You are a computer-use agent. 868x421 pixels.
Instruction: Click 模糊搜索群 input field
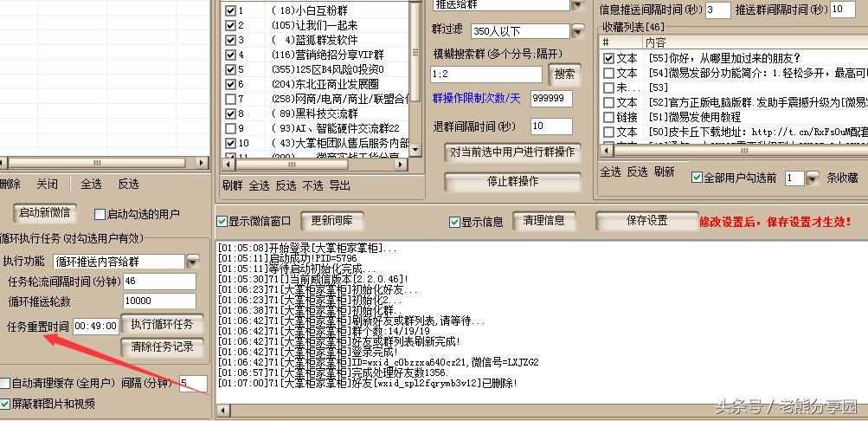click(486, 74)
